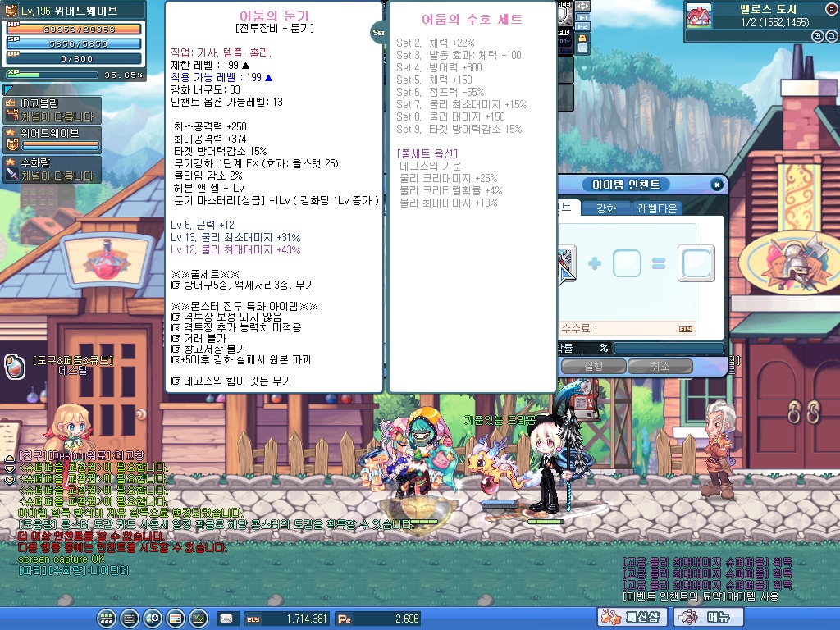
Task: Click the round list window icon in bottom bar
Action: [175, 619]
